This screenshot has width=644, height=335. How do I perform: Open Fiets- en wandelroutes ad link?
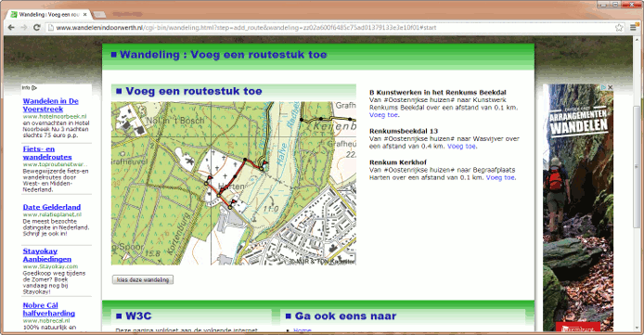pos(47,153)
